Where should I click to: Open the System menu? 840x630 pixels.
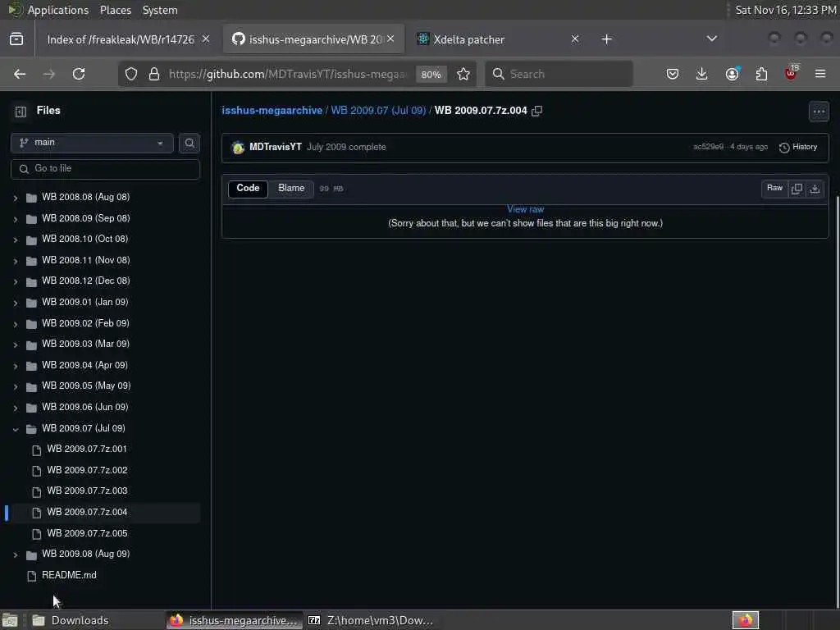pyautogui.click(x=160, y=10)
